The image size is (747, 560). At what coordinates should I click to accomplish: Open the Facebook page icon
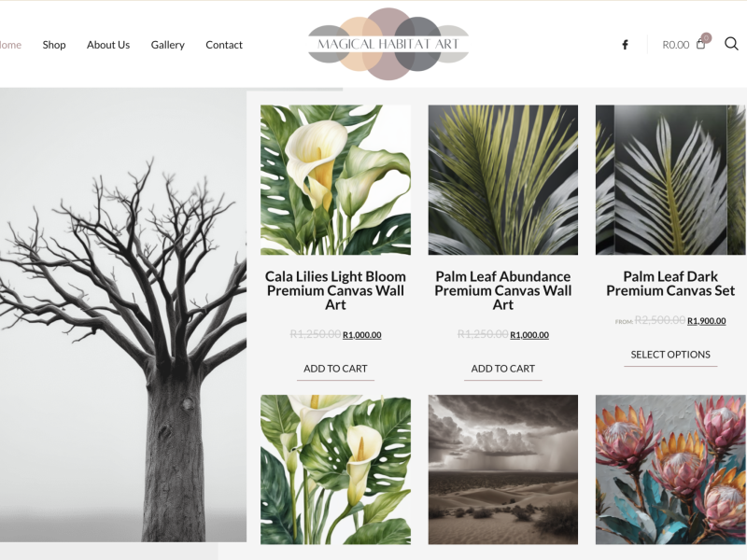click(x=625, y=45)
